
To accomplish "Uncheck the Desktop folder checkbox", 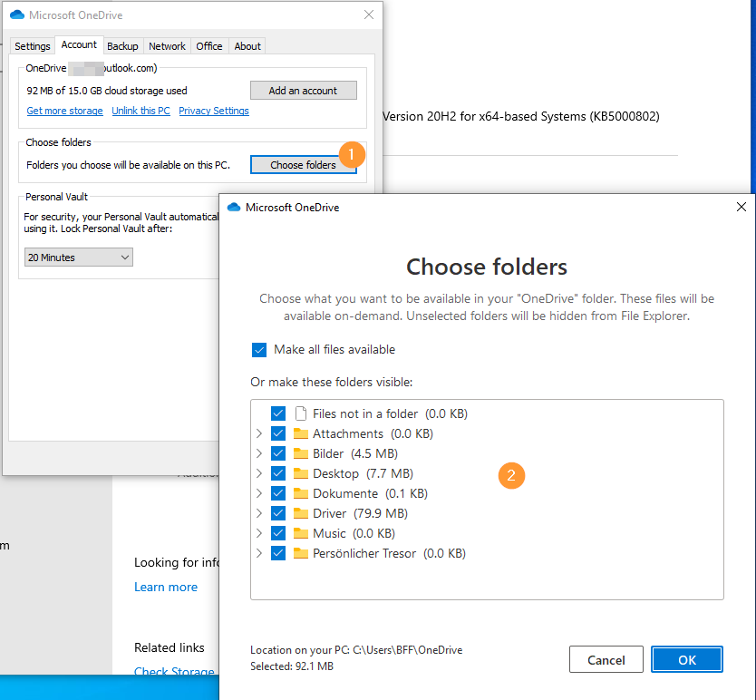I will pyautogui.click(x=278, y=473).
